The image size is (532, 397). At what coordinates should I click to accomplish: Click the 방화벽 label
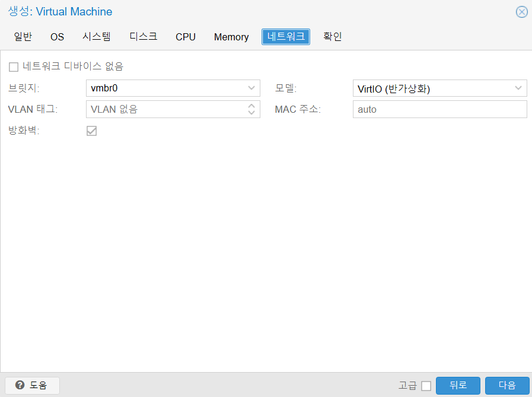(24, 131)
